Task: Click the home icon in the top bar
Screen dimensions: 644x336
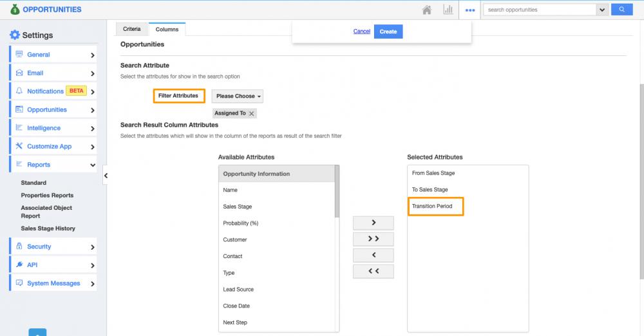Action: [426, 10]
